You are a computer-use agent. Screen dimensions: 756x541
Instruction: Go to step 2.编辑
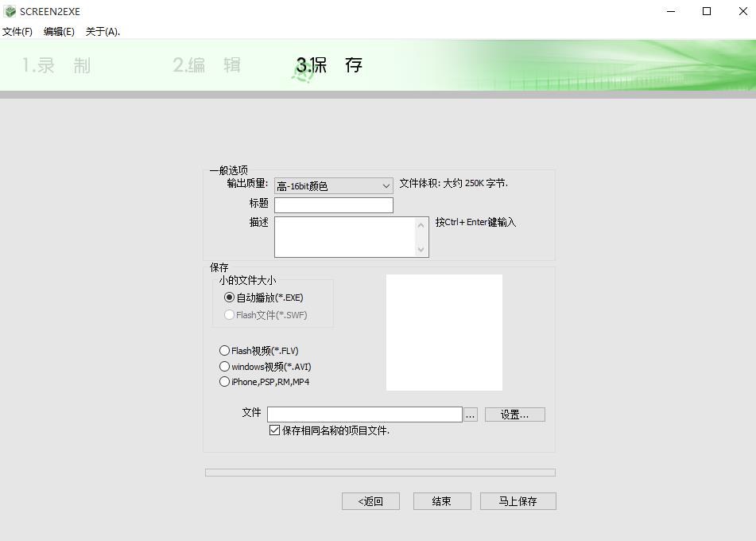(x=207, y=65)
